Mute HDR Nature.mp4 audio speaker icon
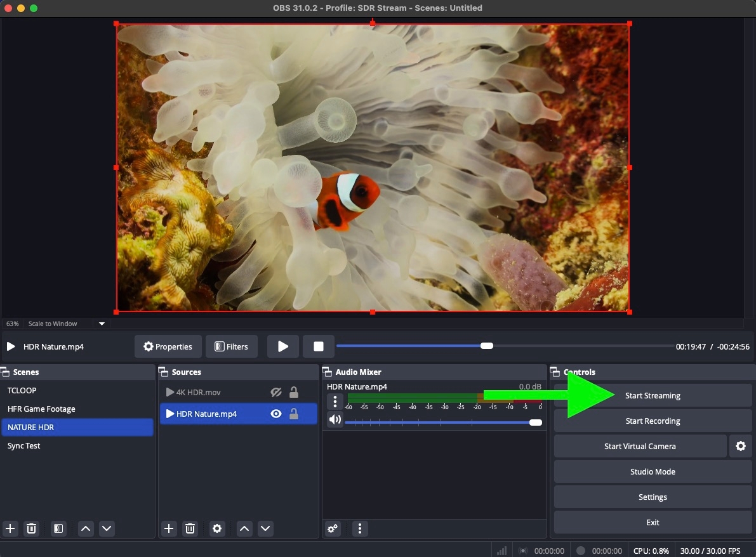Screen dimensions: 756x557 pyautogui.click(x=335, y=419)
